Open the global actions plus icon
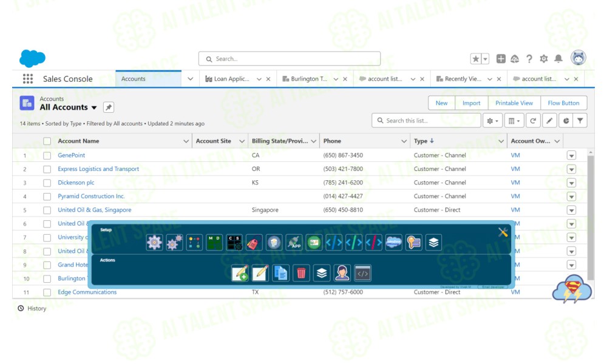Viewport: 607px width, 364px height. [x=501, y=59]
